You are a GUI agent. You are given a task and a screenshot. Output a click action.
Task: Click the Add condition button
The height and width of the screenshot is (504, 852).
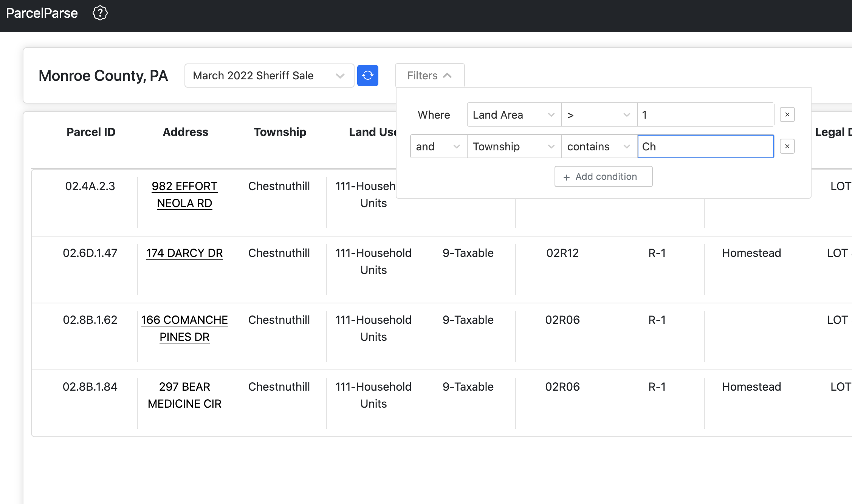603,176
